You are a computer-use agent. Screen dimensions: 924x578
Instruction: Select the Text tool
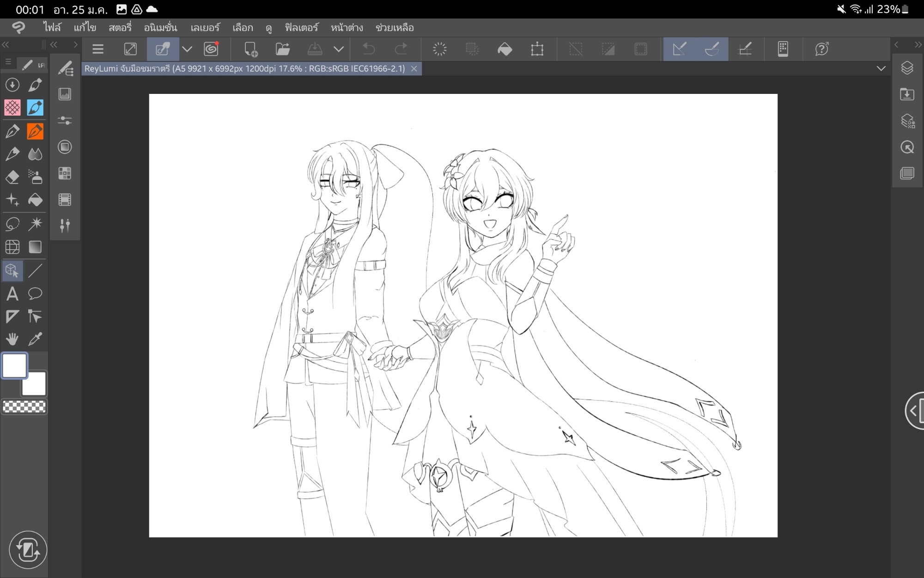click(x=12, y=294)
